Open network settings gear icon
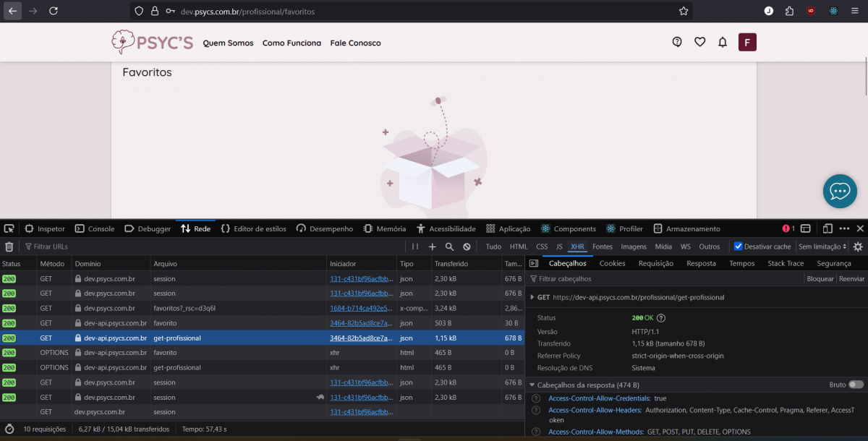 tap(858, 247)
